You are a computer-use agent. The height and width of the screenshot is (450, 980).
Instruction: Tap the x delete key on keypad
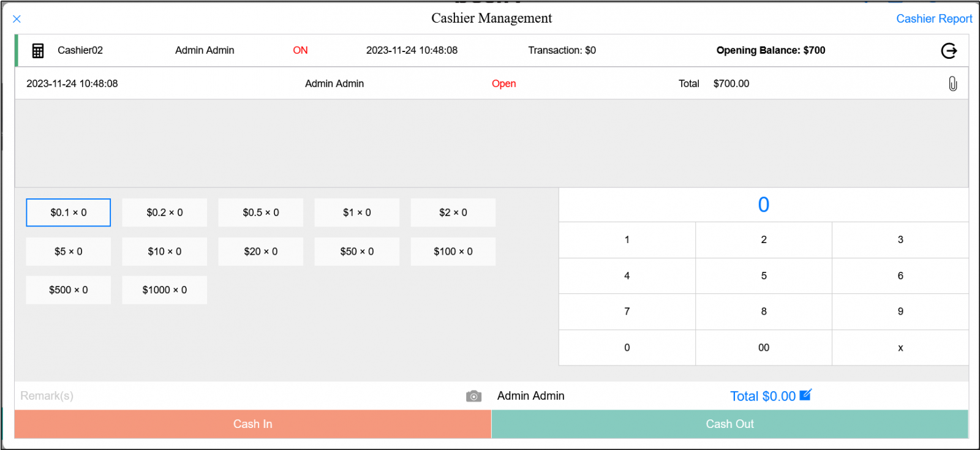coord(900,348)
